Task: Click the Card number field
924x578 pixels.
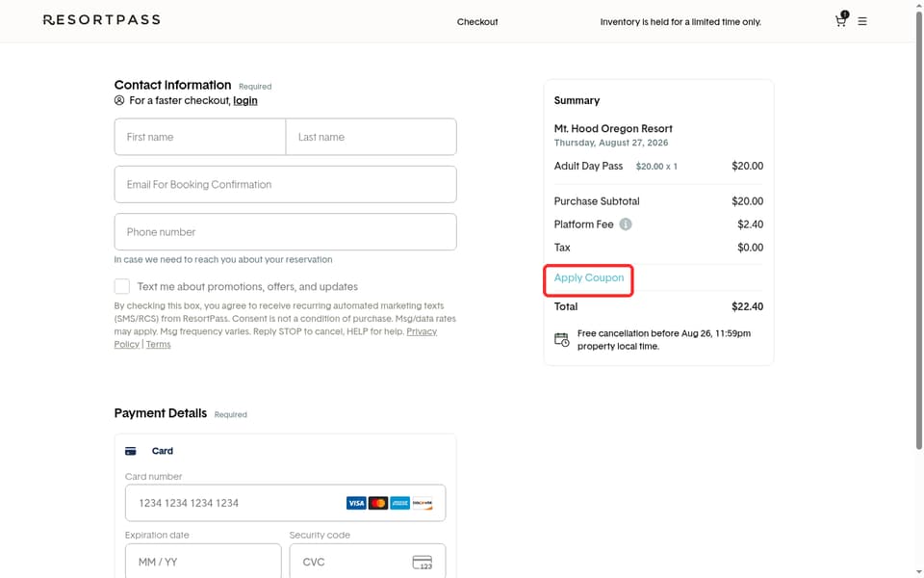Action: click(285, 503)
